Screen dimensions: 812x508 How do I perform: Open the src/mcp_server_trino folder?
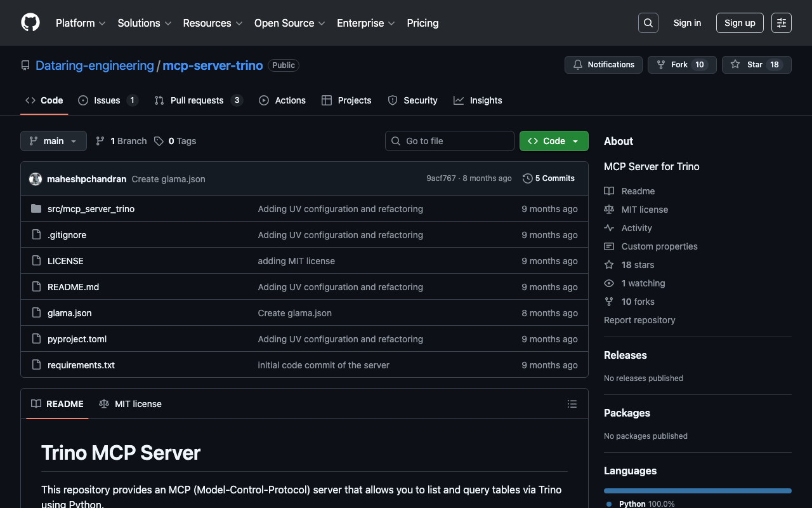[91, 209]
